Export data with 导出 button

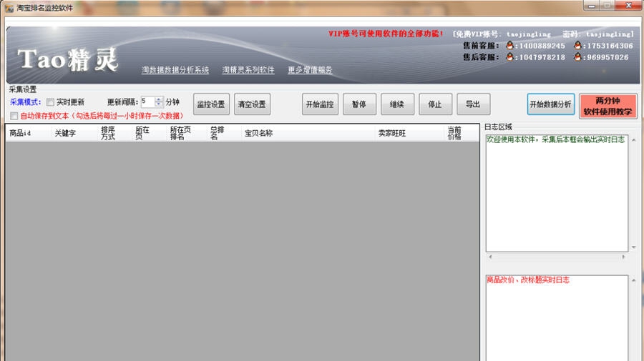[x=473, y=104]
